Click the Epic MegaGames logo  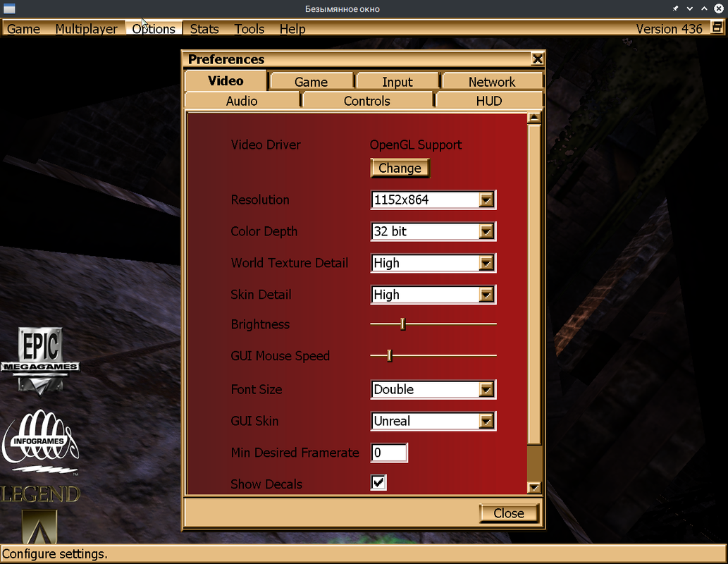coord(40,362)
